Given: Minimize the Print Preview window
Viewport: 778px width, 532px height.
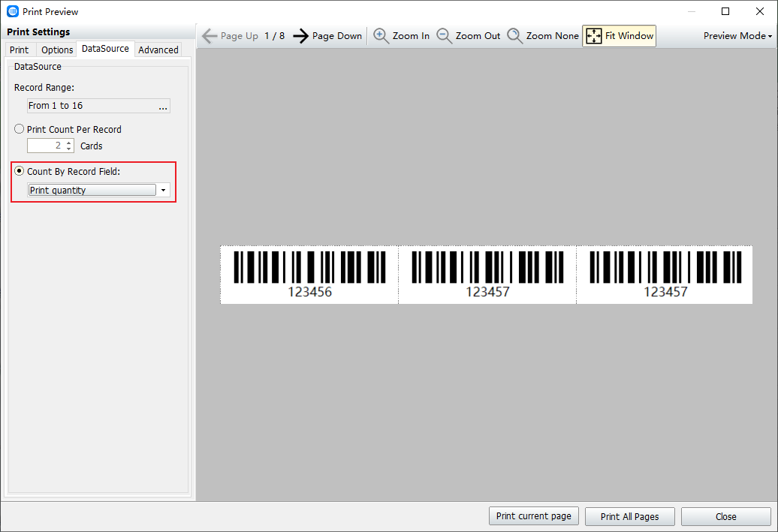Looking at the screenshot, I should point(691,11).
